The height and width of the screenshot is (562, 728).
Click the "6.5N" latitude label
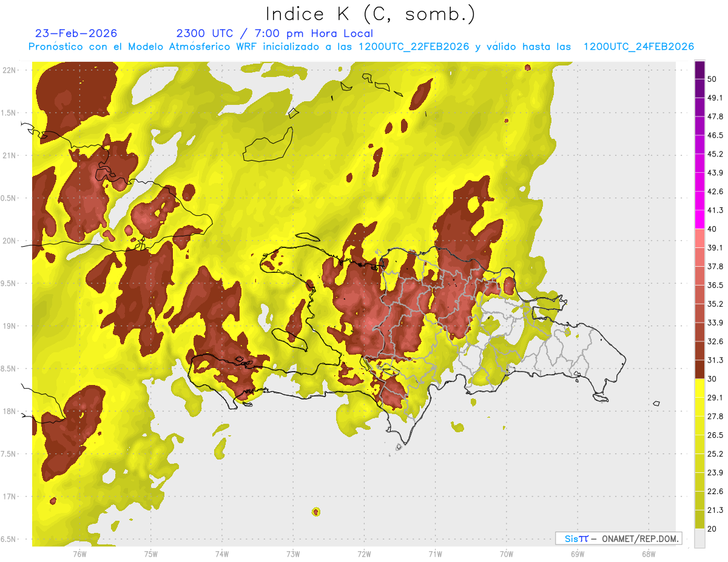(x=8, y=539)
